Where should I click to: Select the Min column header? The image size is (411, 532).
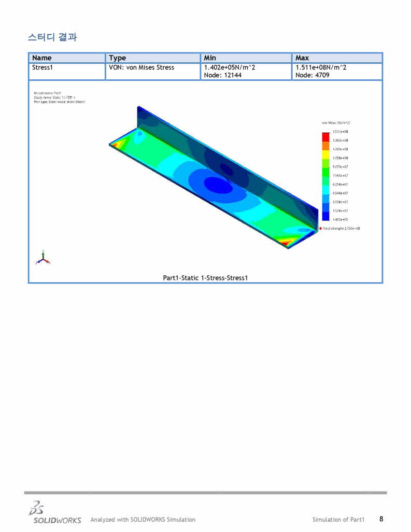(x=210, y=58)
